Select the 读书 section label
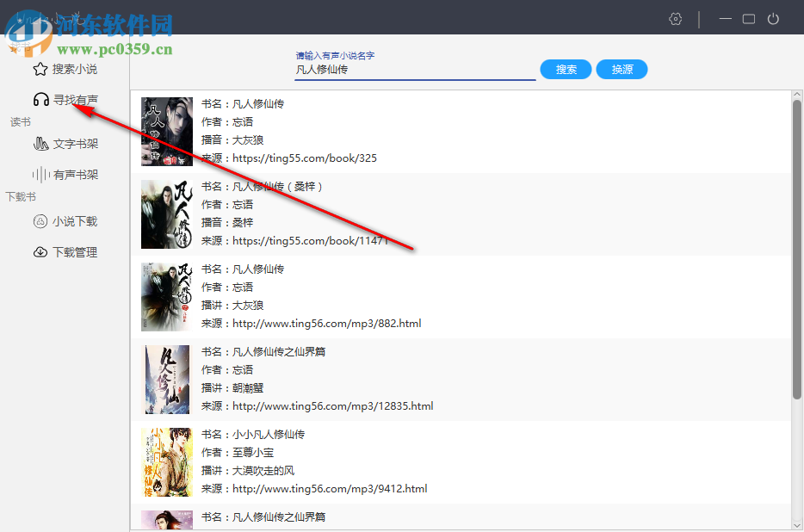The image size is (804, 532). pyautogui.click(x=20, y=121)
